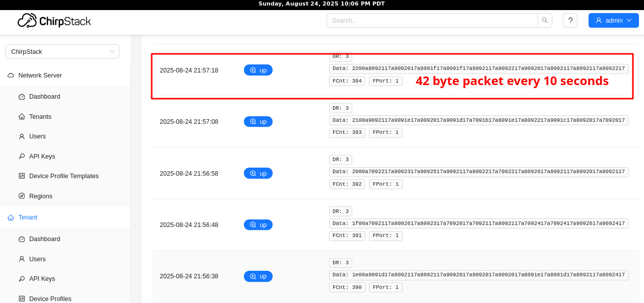This screenshot has height=303, width=644.
Task: Open the help question mark icon
Action: (570, 20)
